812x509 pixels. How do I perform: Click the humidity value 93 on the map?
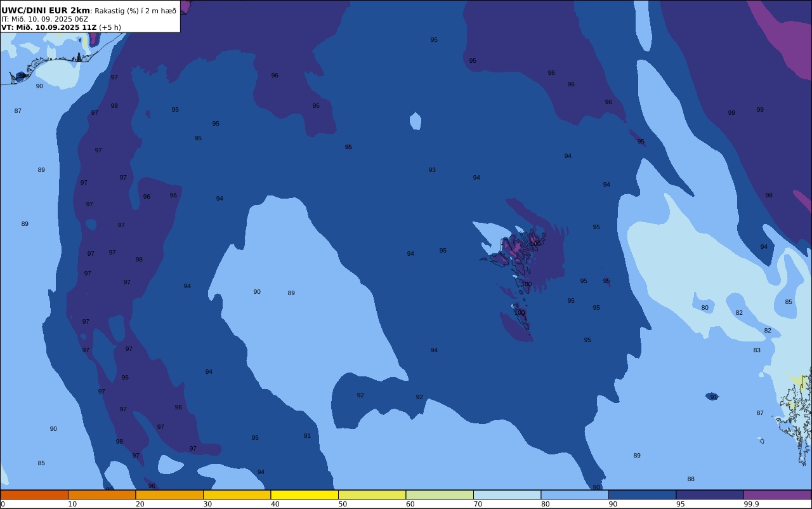click(x=432, y=170)
